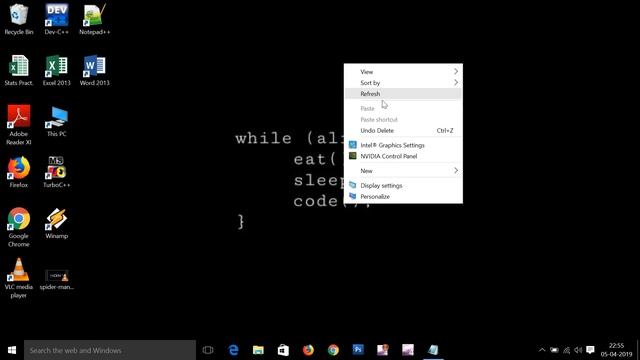Select the TurboC++ desktop shortcut
This screenshot has height=360, width=640.
[57, 173]
